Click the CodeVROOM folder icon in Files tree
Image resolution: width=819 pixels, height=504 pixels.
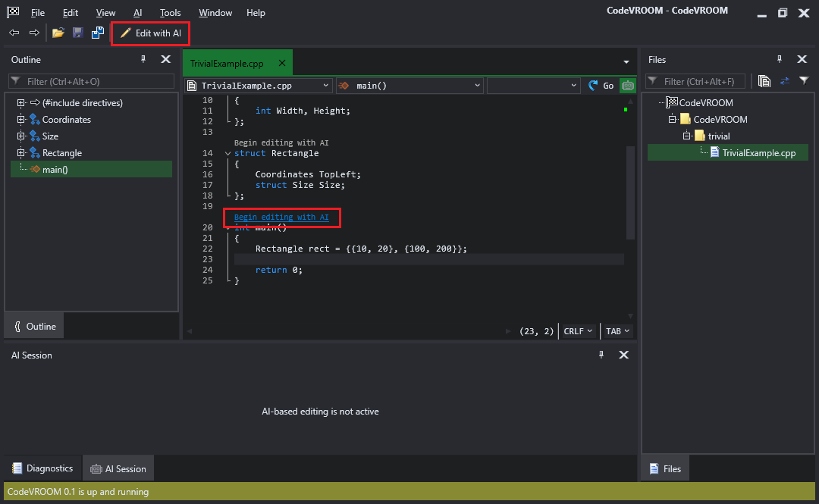686,119
